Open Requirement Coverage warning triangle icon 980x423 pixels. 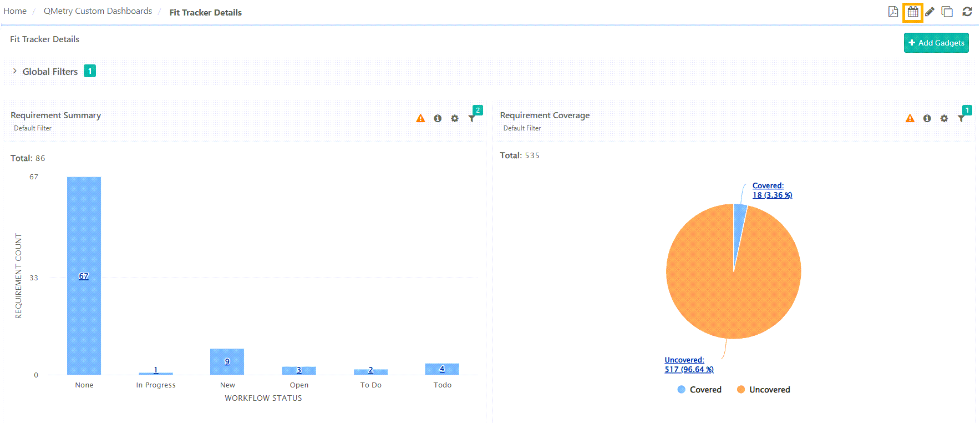coord(910,118)
